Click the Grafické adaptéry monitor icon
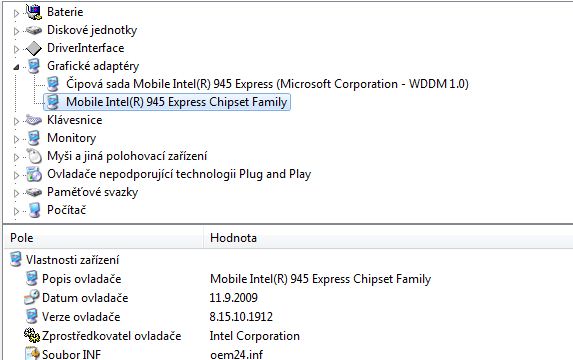Image resolution: width=573 pixels, height=360 pixels. click(x=34, y=66)
